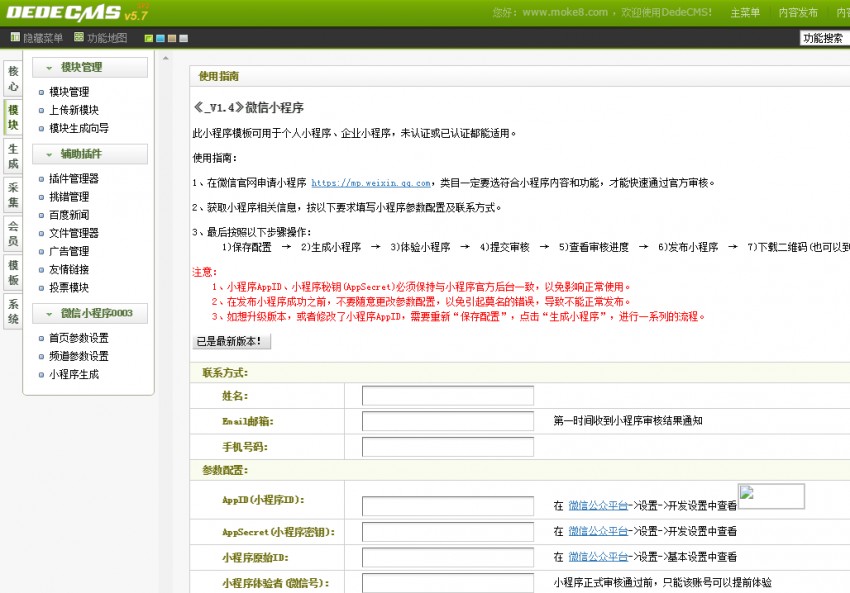This screenshot has height=593, width=850.
Task: Collapse the 模块管理 section header
Action: click(90, 67)
